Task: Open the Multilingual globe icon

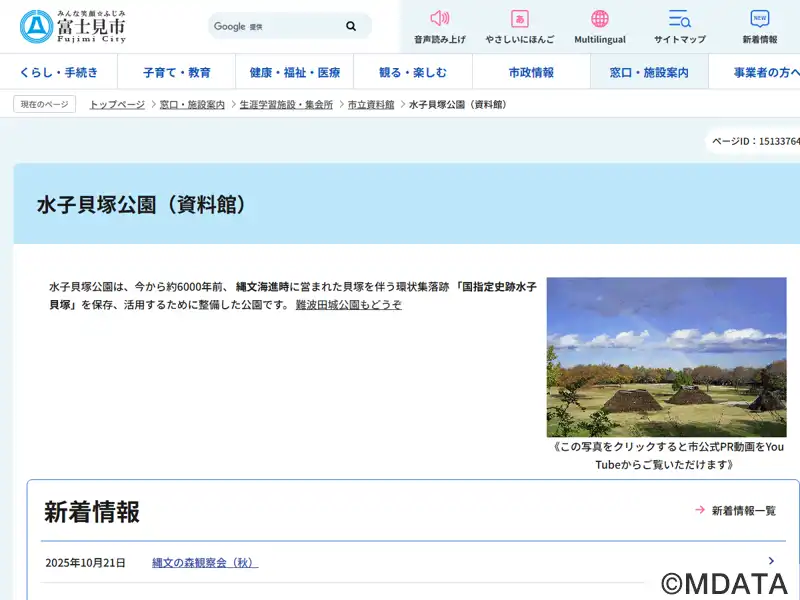Action: click(599, 19)
